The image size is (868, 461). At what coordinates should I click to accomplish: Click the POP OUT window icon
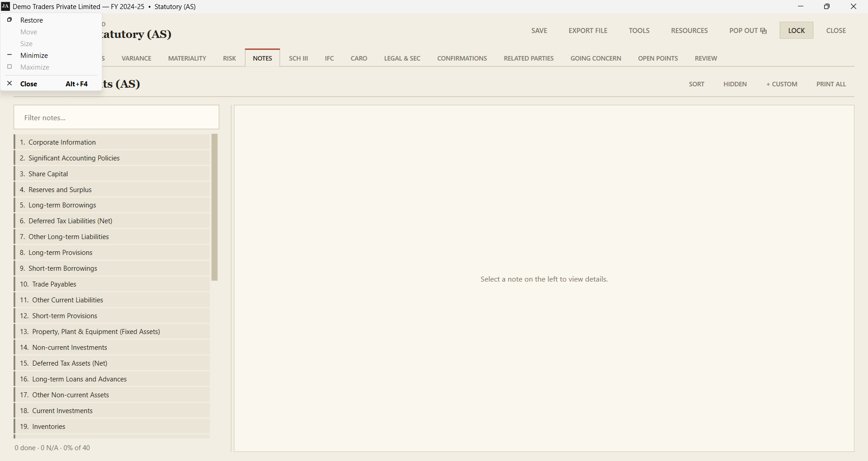[x=764, y=31]
